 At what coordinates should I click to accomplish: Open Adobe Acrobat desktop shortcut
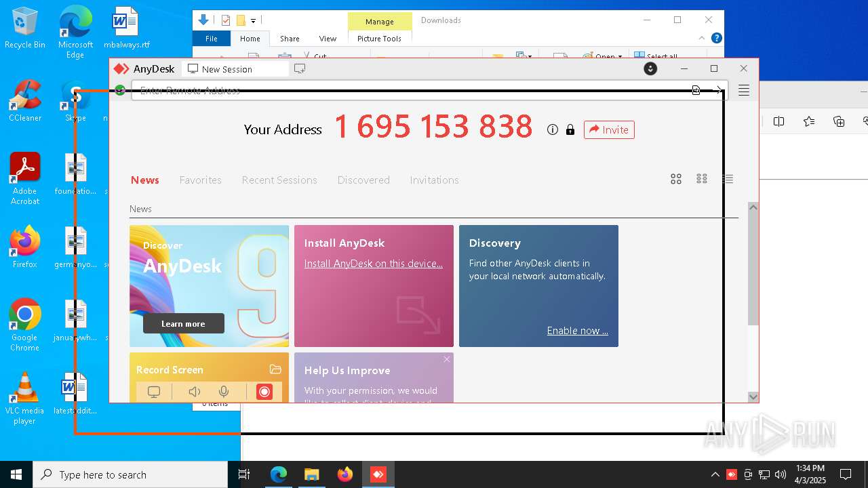tap(25, 178)
